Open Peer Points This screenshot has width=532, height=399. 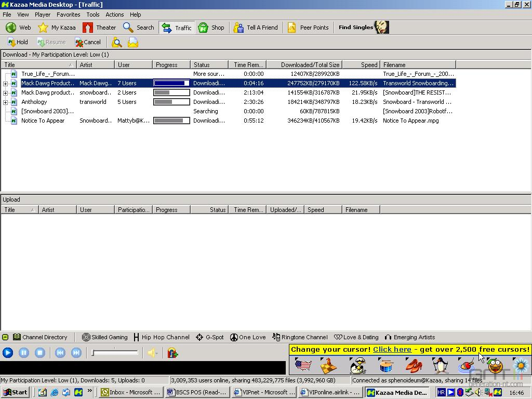[308, 28]
